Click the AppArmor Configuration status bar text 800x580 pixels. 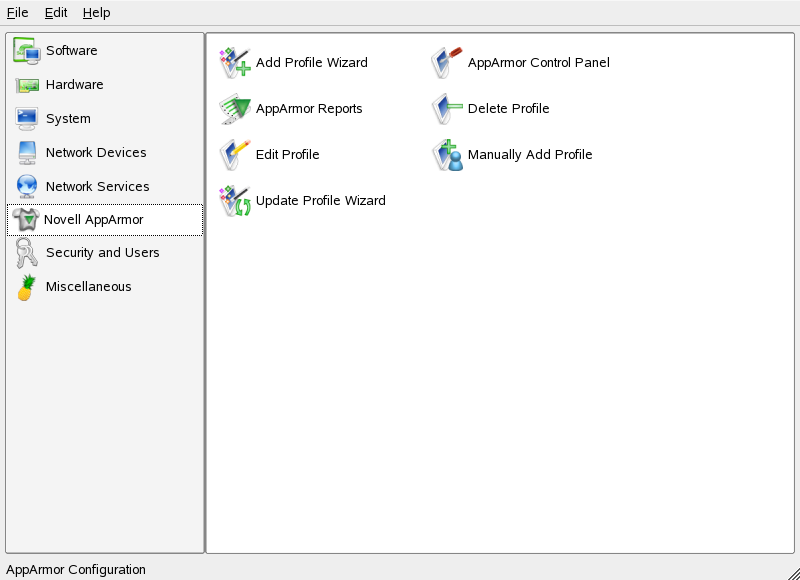[76, 570]
